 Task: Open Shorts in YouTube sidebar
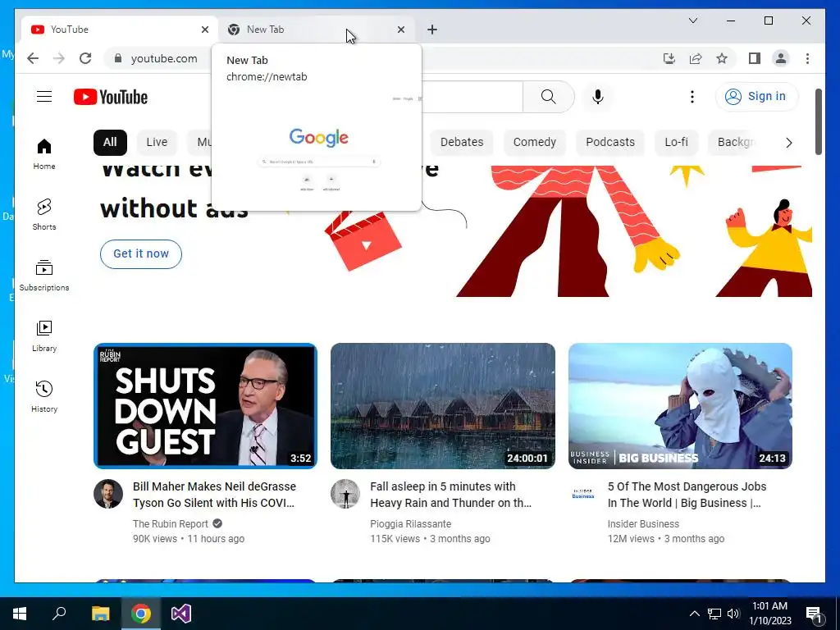44,215
